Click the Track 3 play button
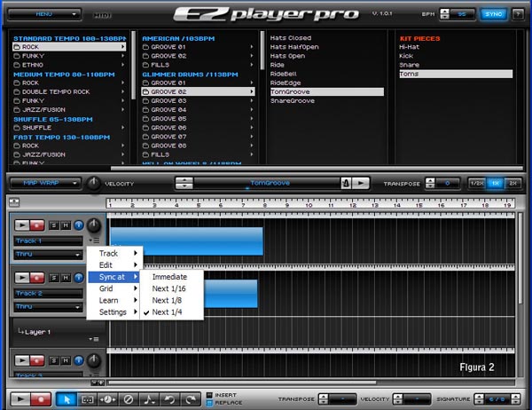The height and width of the screenshot is (410, 532). click(x=22, y=360)
